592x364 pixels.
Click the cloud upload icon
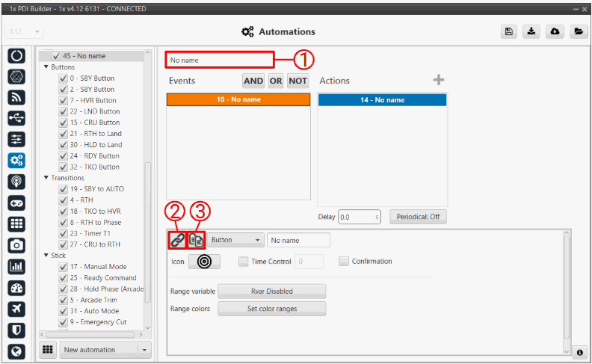[x=555, y=31]
